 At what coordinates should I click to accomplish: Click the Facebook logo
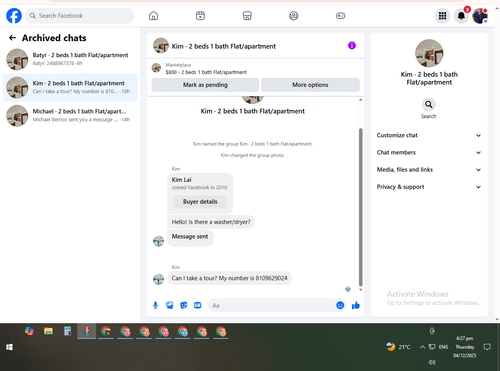[14, 16]
